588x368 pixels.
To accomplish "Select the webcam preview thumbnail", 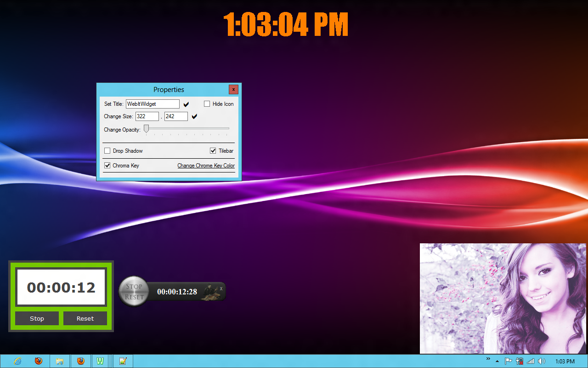I will (503, 298).
